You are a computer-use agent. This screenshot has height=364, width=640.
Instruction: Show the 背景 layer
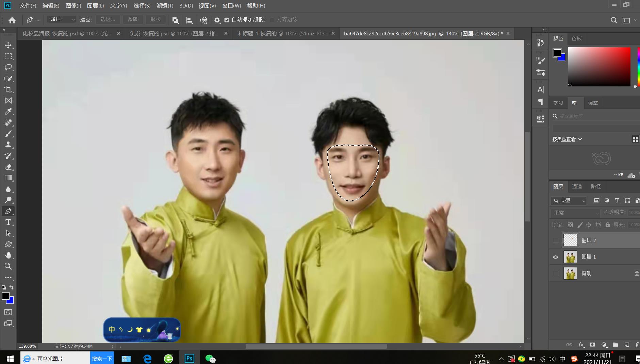556,273
